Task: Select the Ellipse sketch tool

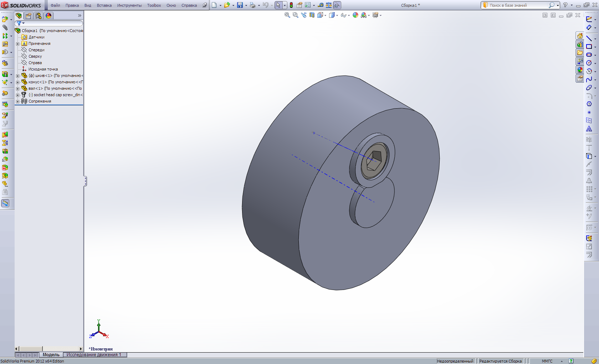Action: pos(589,88)
